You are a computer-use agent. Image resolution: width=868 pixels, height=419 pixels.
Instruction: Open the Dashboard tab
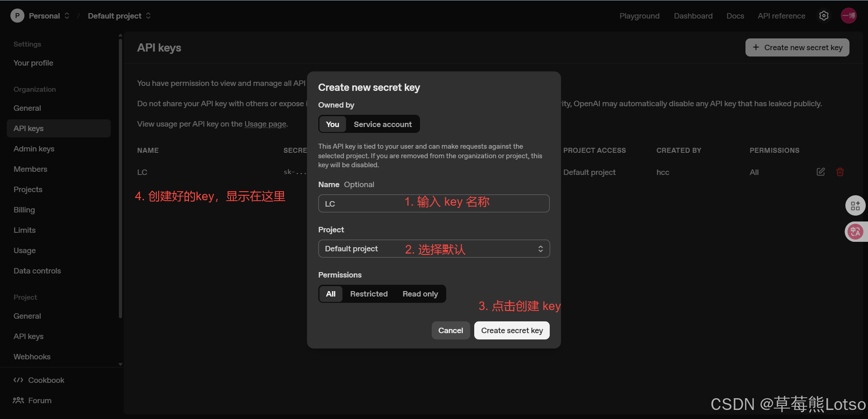tap(693, 16)
